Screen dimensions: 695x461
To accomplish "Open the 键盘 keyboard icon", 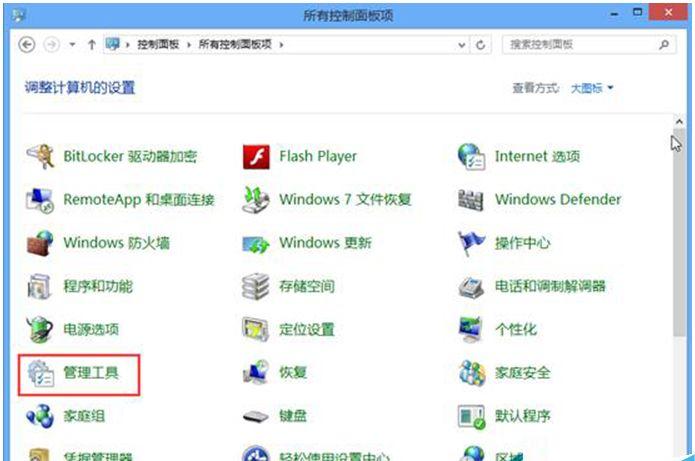I will (x=256, y=417).
